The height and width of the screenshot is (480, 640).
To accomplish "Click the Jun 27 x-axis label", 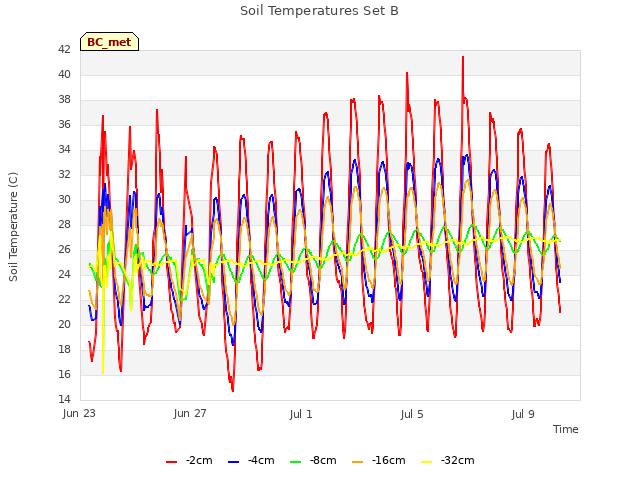I will pos(190,414).
